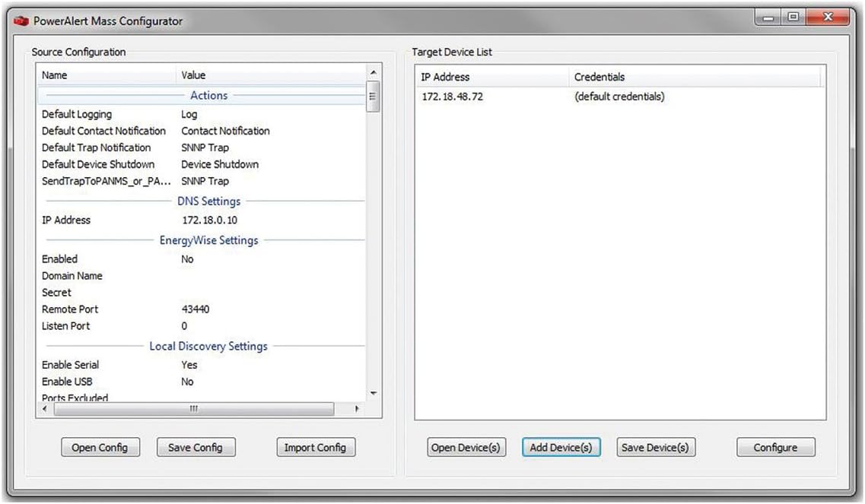
Task: Click the PowerAlert app icon in title bar
Action: click(x=21, y=21)
